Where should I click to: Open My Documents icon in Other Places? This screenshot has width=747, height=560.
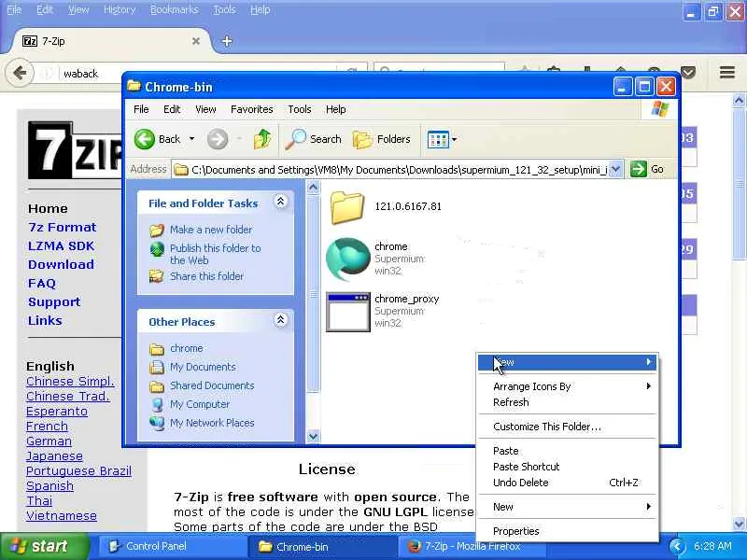coord(157,367)
